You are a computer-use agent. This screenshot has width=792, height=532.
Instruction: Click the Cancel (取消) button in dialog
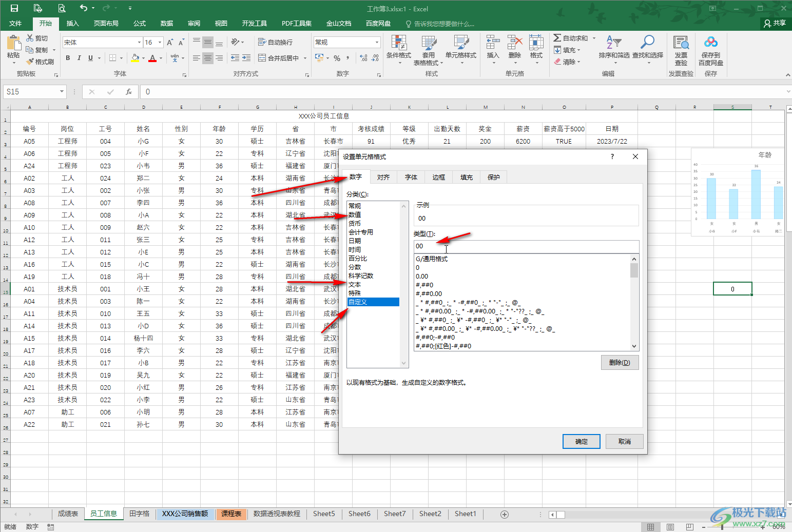coord(625,441)
